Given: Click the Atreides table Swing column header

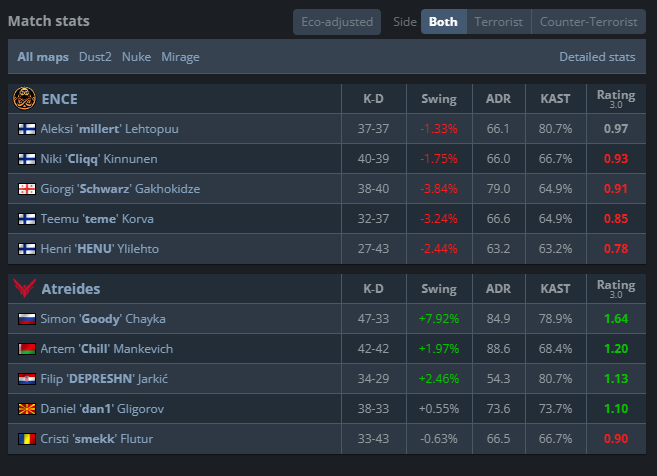Looking at the screenshot, I should pos(439,289).
